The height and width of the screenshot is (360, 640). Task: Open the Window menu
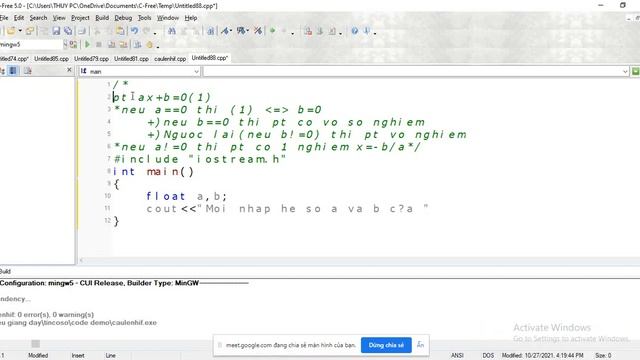(168, 18)
